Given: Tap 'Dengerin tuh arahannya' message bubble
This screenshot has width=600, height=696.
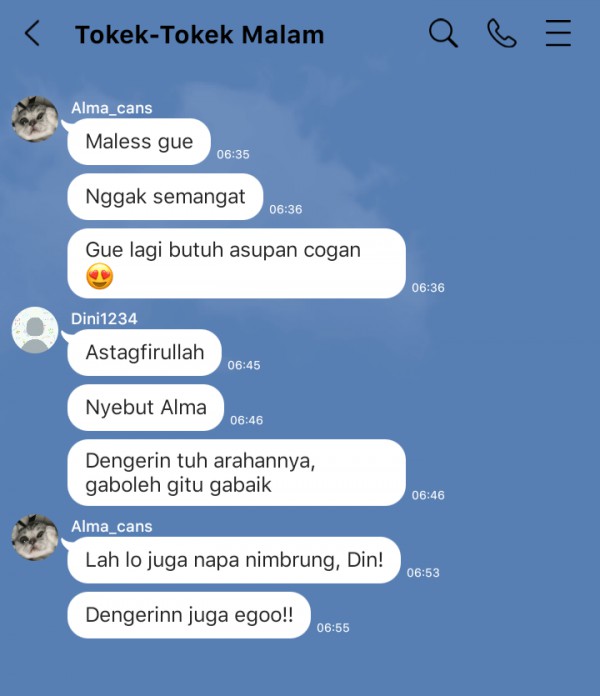Looking at the screenshot, I should tap(237, 472).
